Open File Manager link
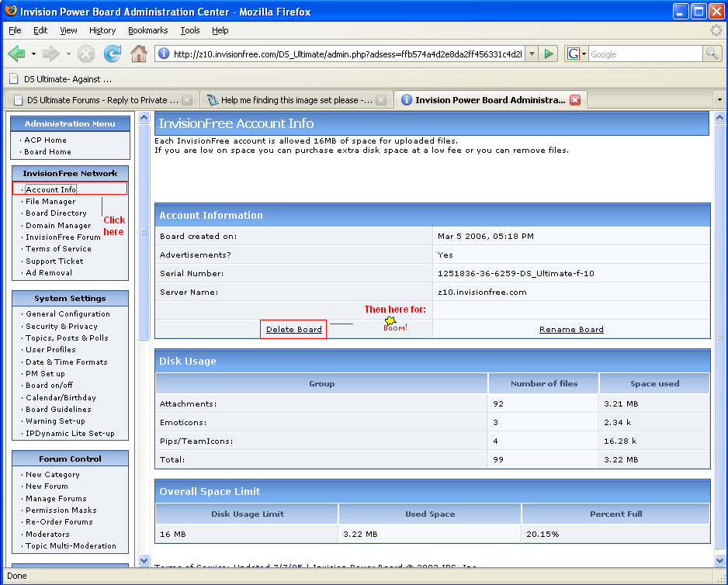 pos(50,201)
